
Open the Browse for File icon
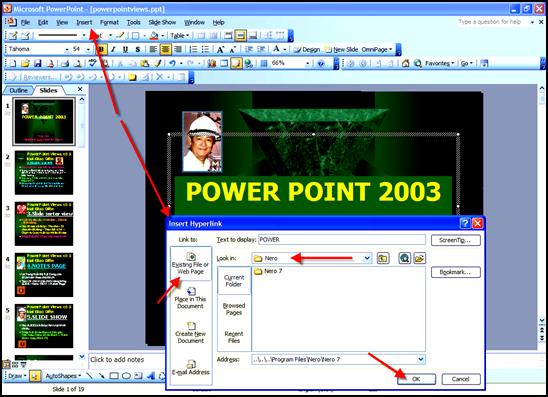point(419,259)
